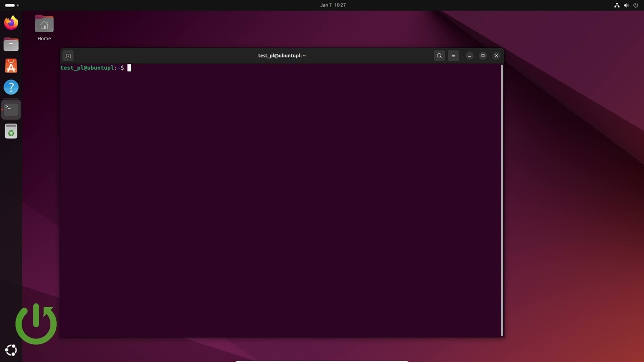Open Ubuntu App Center in dock
Image resolution: width=644 pixels, height=362 pixels.
point(11,66)
